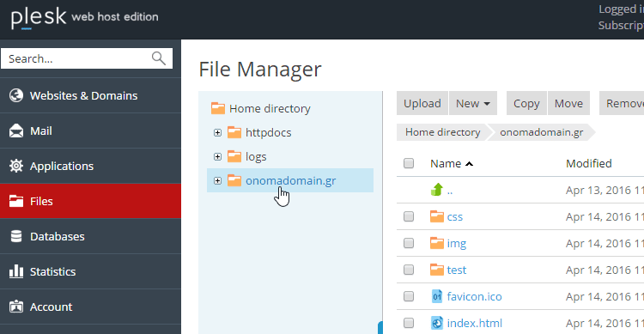Viewport: 644px width, 334px height.
Task: Click the Upload button
Action: 422,103
